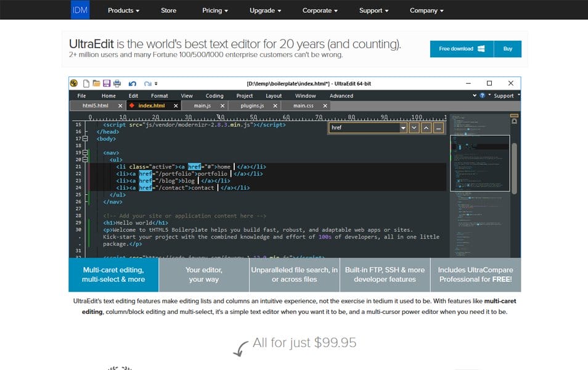
Task: Click the UltraEdit application logo icon
Action: [74, 83]
